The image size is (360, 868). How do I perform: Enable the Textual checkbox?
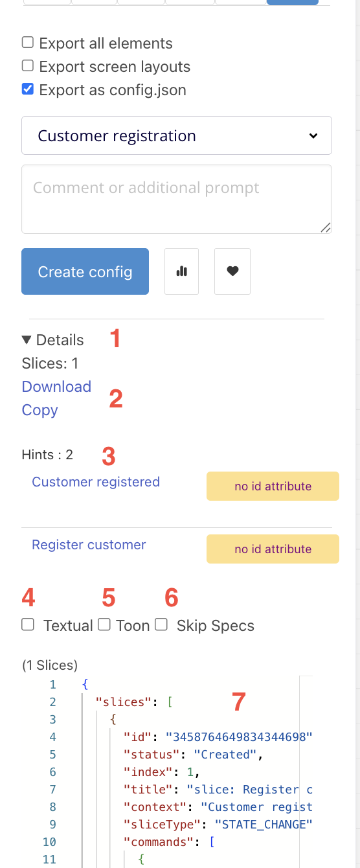pos(28,624)
